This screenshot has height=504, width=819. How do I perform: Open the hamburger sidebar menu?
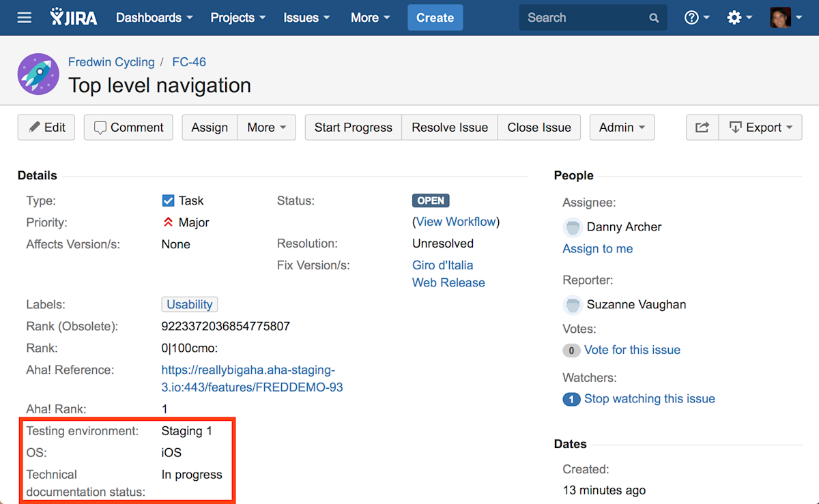(25, 18)
